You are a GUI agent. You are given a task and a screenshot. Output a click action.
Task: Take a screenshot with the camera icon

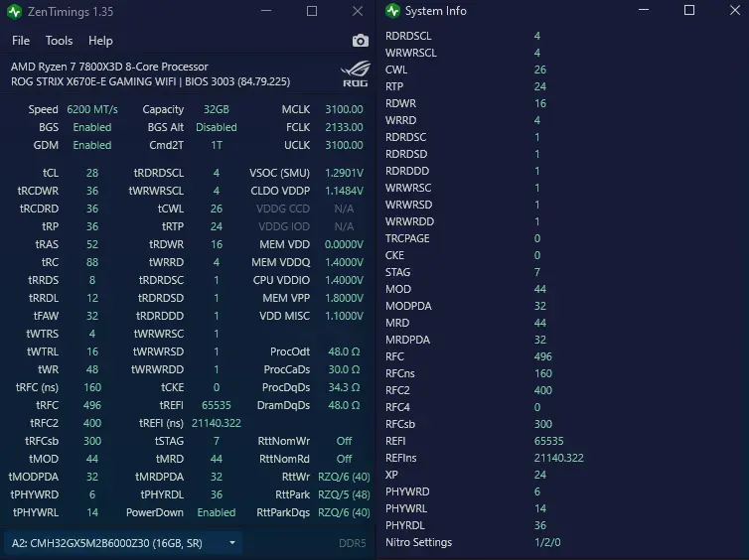pyautogui.click(x=361, y=41)
